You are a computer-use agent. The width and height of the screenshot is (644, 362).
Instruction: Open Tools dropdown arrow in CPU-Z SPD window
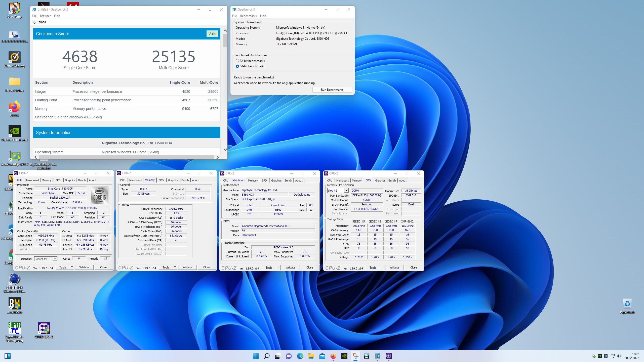(x=382, y=267)
